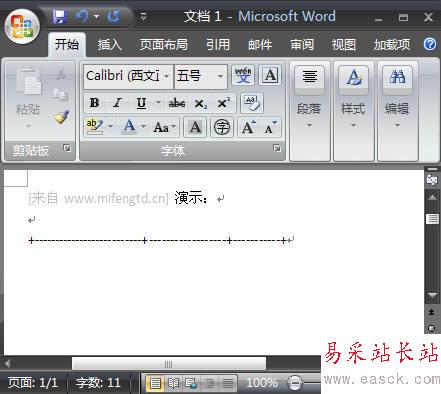
Task: Expand the 编辑 editing group
Action: 398,111
